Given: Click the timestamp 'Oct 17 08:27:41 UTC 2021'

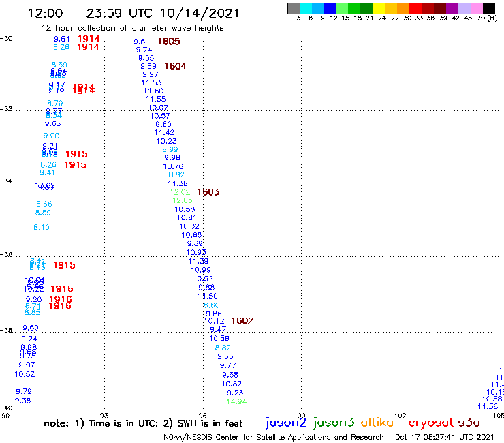Looking at the screenshot, I should 445,437.
